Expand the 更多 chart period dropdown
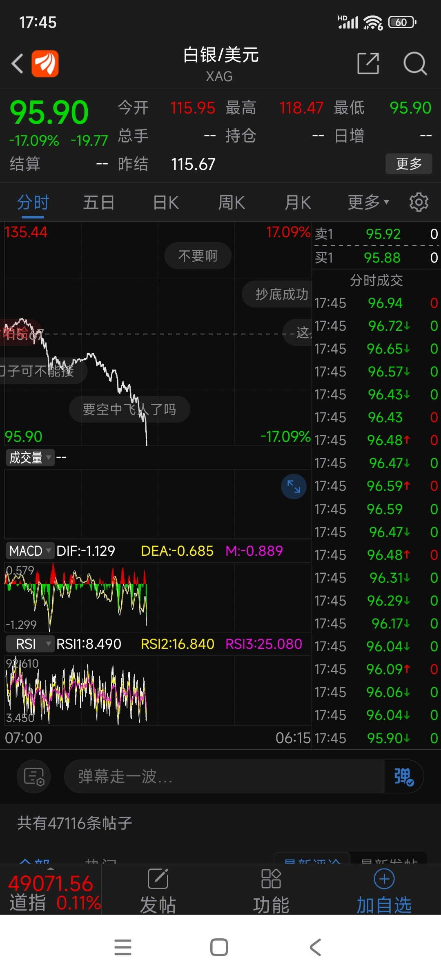This screenshot has width=441, height=980. [x=368, y=203]
